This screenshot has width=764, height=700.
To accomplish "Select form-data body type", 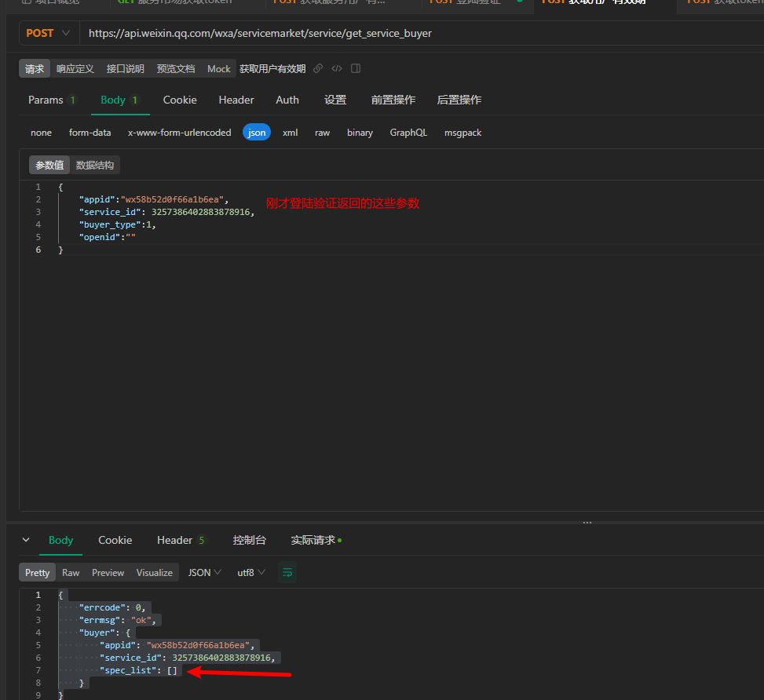I will point(90,133).
